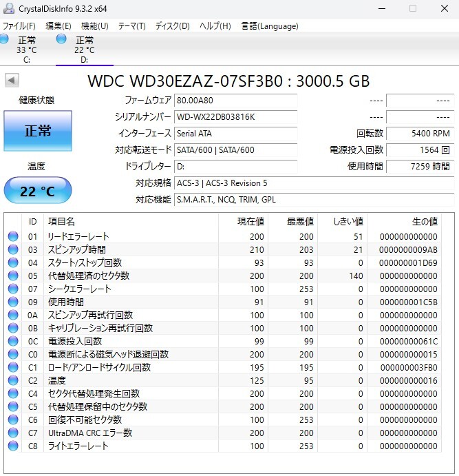This screenshot has height=476, width=459.
Task: Click the ID column header
Action: (33, 222)
